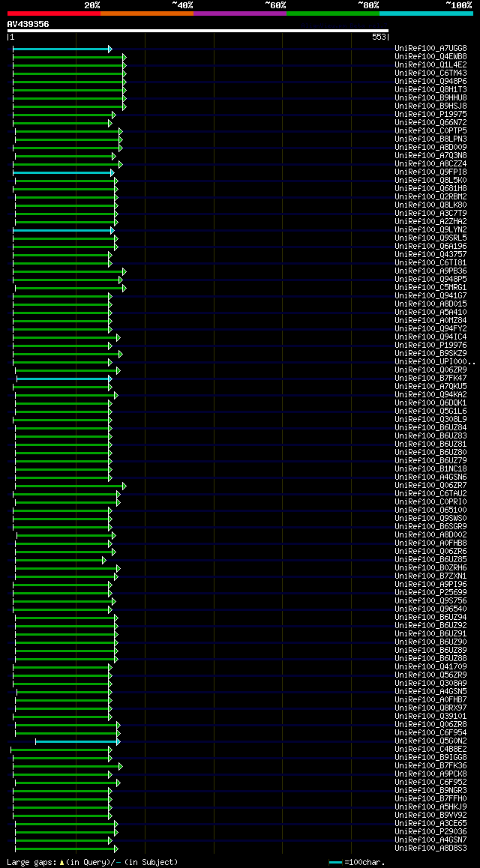Select the cyan alignment bar of UniRef100_B7FK47
Screen dimensions: 480x868
pyautogui.click(x=64, y=379)
